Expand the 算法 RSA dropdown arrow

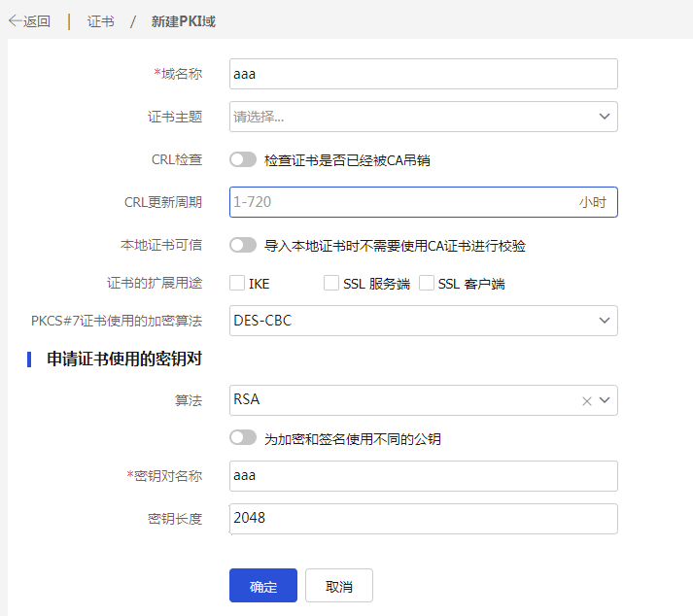pos(605,400)
